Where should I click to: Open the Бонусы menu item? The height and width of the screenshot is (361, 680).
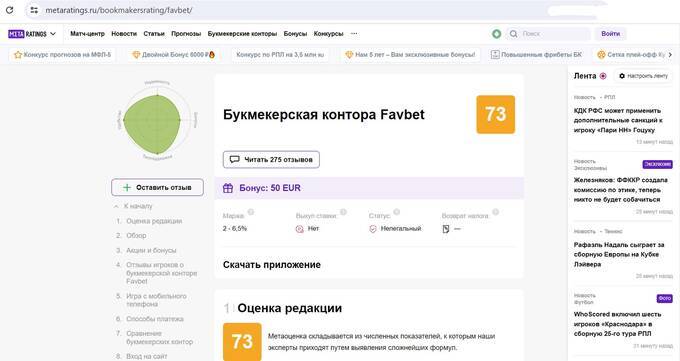pos(295,33)
